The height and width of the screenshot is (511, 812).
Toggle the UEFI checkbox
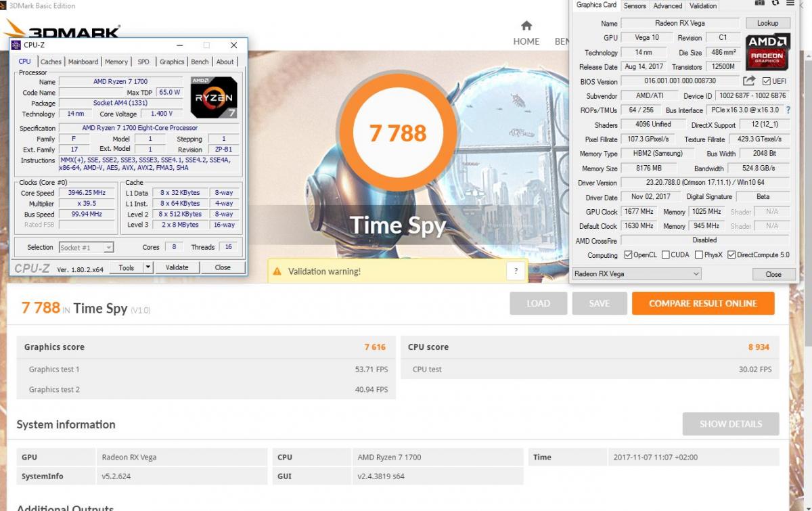click(x=767, y=81)
